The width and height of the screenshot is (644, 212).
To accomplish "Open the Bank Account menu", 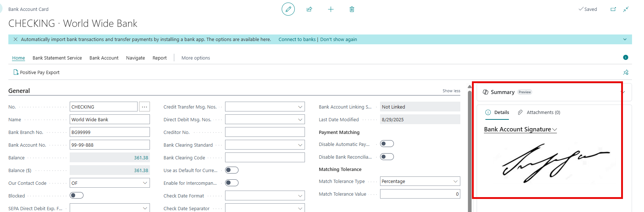I will [x=104, y=58].
